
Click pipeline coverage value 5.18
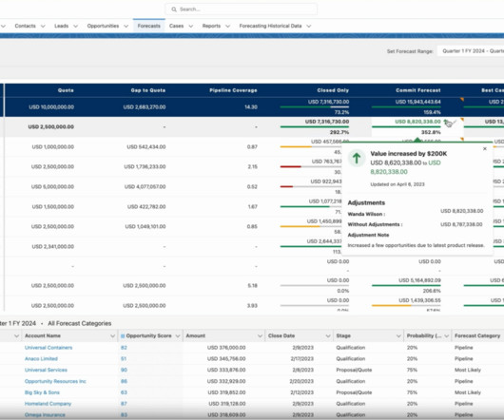click(x=252, y=285)
